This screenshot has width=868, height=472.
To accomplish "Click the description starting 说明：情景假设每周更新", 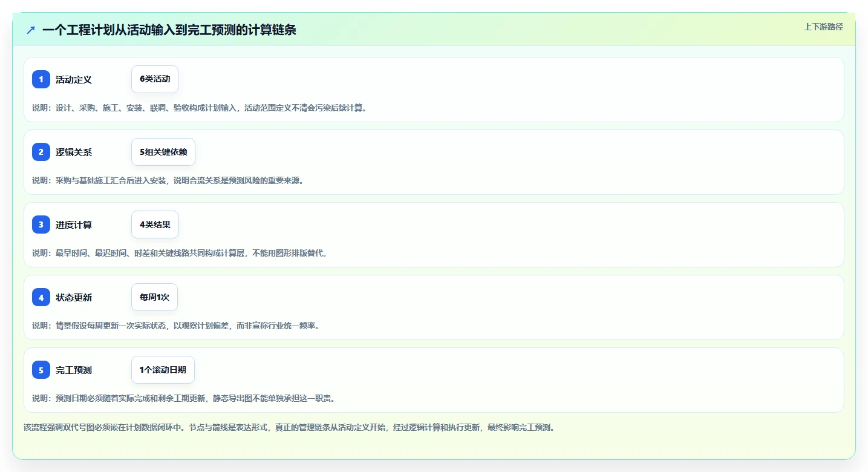I will (x=175, y=326).
